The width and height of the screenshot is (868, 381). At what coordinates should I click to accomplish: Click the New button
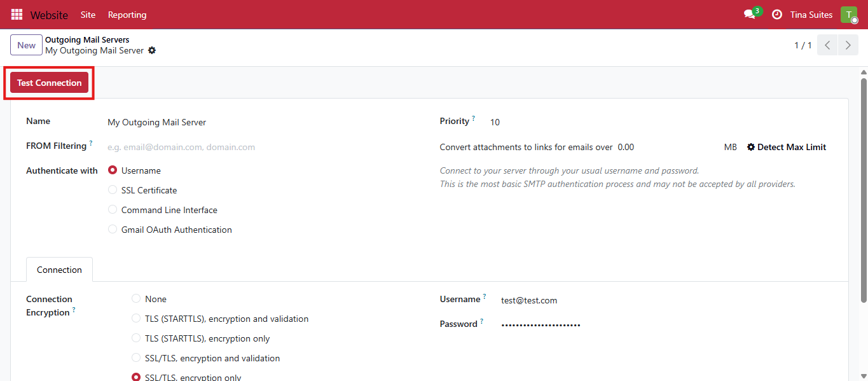tap(26, 45)
